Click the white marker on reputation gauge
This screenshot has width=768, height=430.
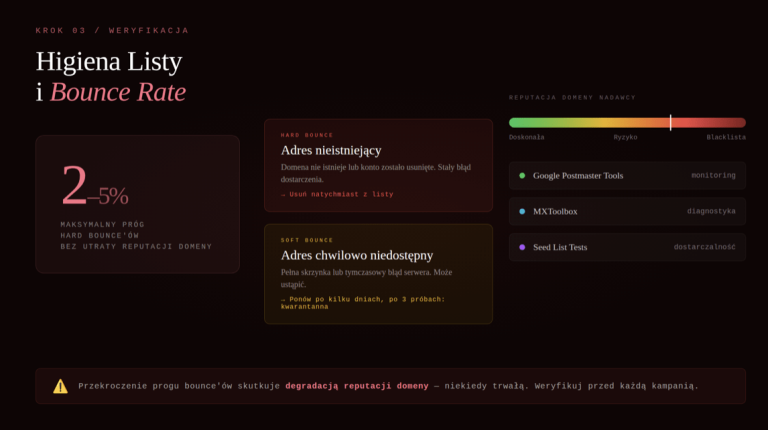(x=670, y=122)
